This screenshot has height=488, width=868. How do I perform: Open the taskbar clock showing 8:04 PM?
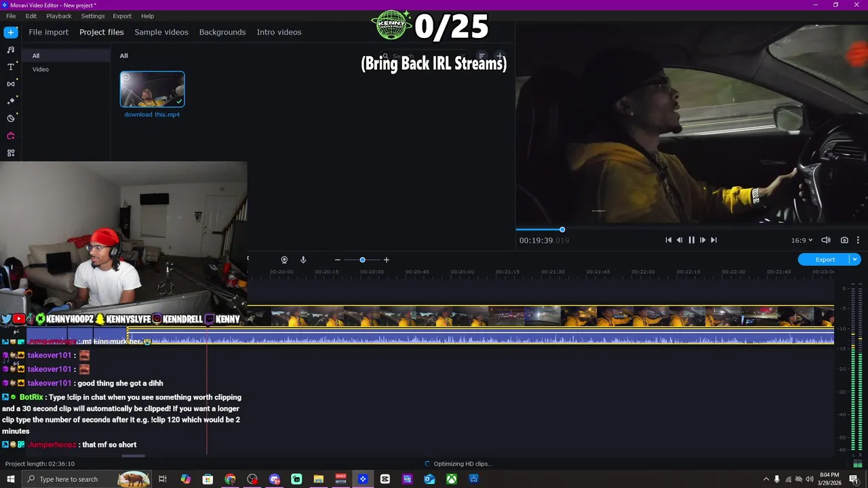click(829, 479)
